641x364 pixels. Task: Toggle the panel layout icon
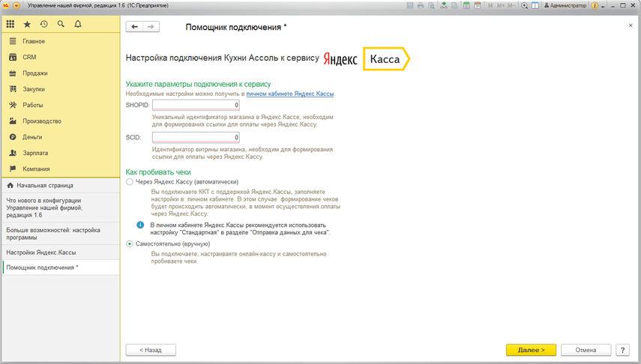[535, 6]
